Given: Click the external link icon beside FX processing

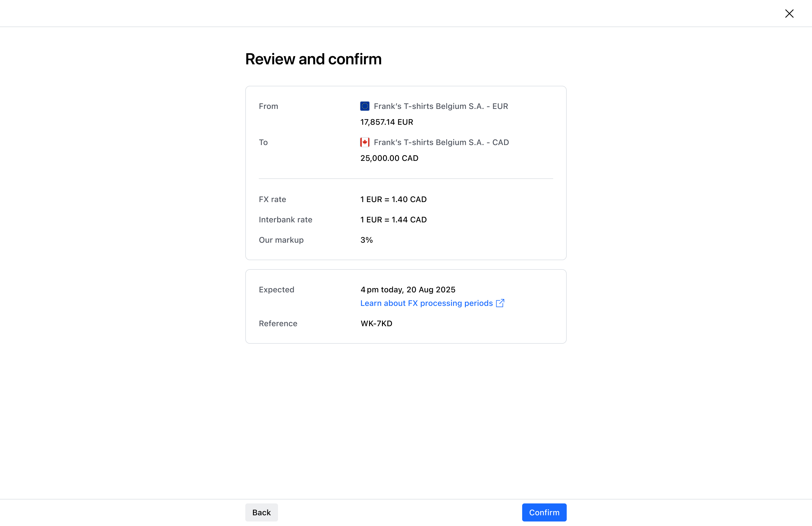Looking at the screenshot, I should coord(500,303).
